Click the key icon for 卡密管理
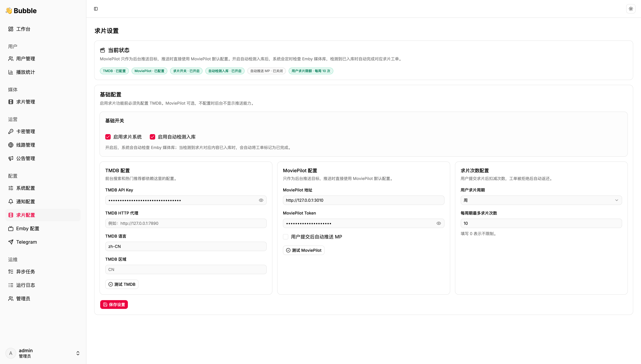Viewport: 641px width, 364px height. 11,131
